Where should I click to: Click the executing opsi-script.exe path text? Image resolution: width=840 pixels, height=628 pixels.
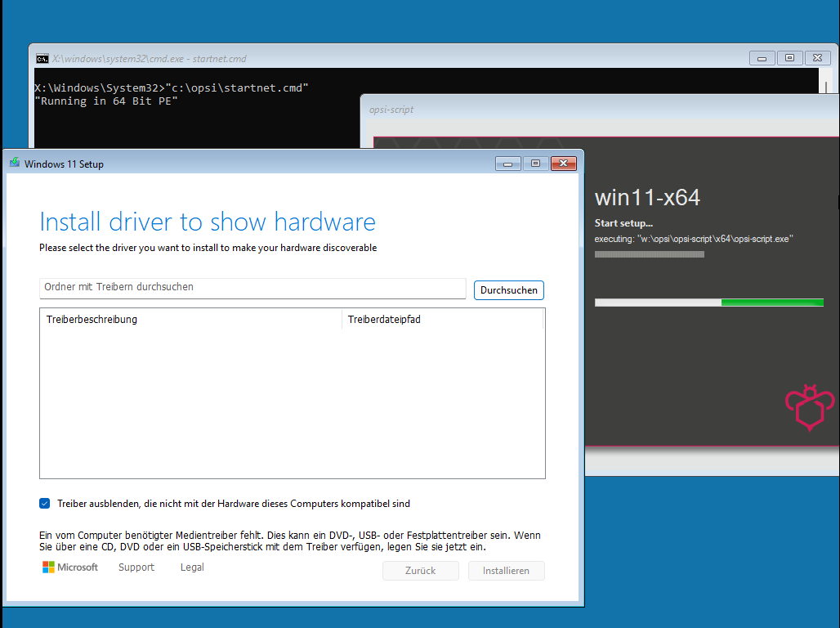point(694,239)
